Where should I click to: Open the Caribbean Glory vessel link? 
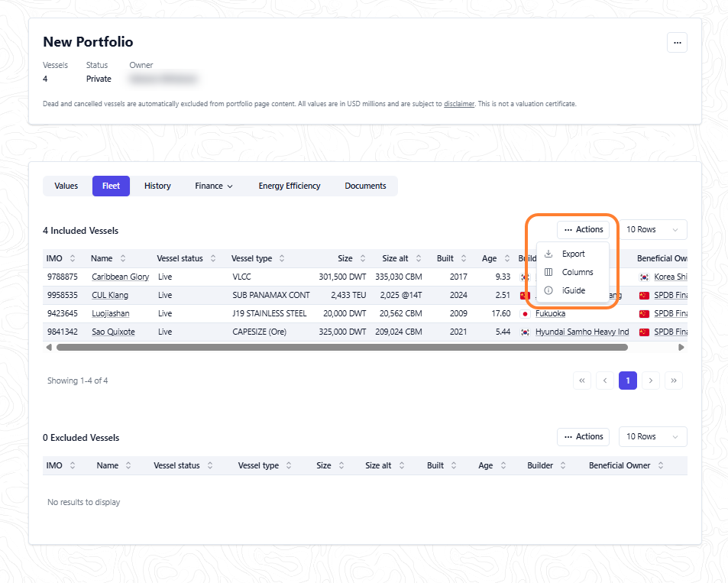(x=120, y=277)
